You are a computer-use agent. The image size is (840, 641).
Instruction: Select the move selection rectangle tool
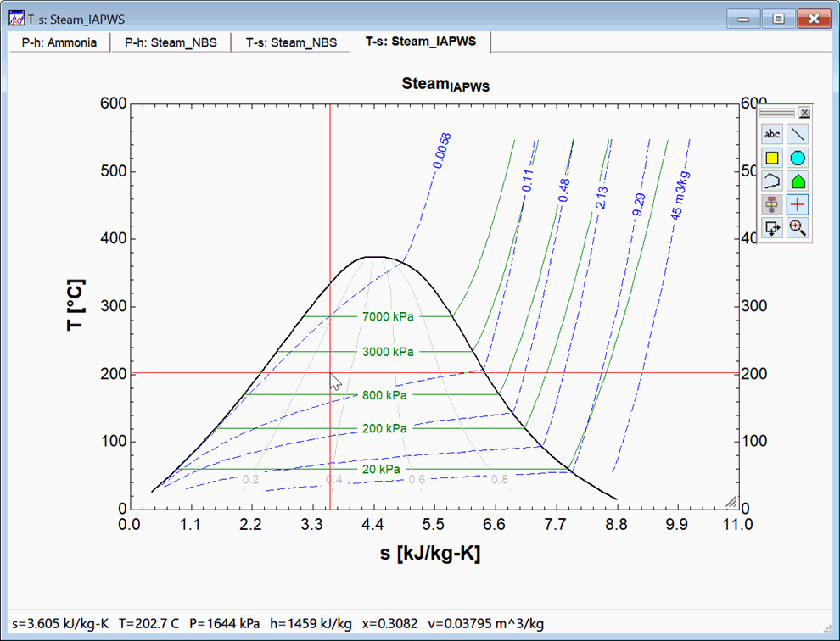[x=772, y=227]
